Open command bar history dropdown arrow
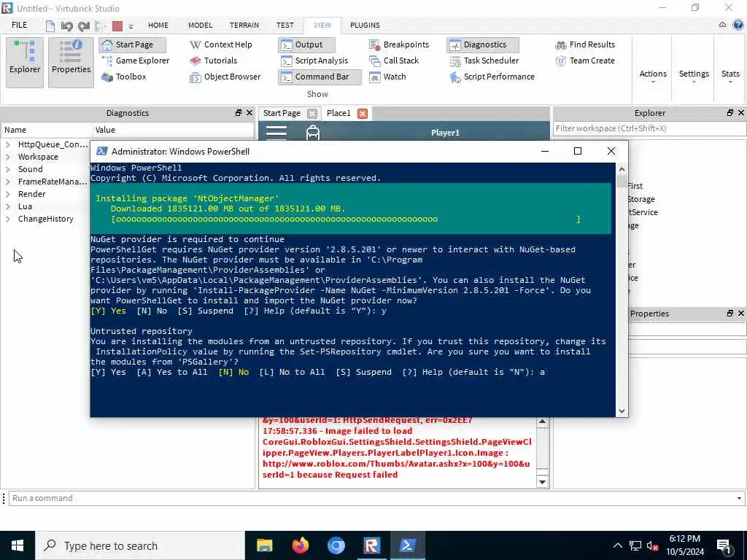Viewport: 747px width, 560px height. click(739, 498)
